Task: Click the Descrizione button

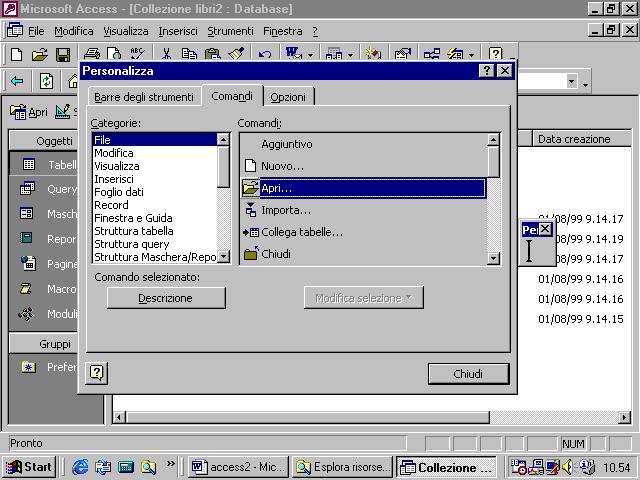Action: tap(166, 298)
